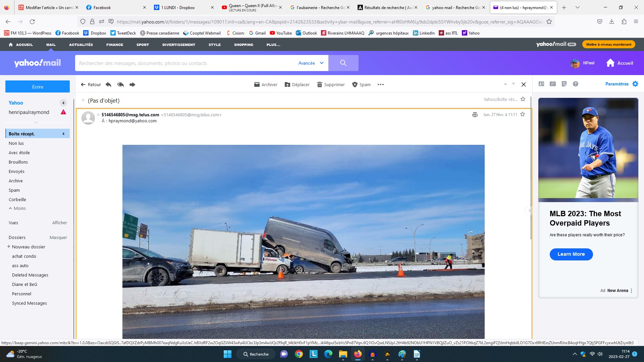
Task: Click the Help question mark icon
Action: (576, 84)
